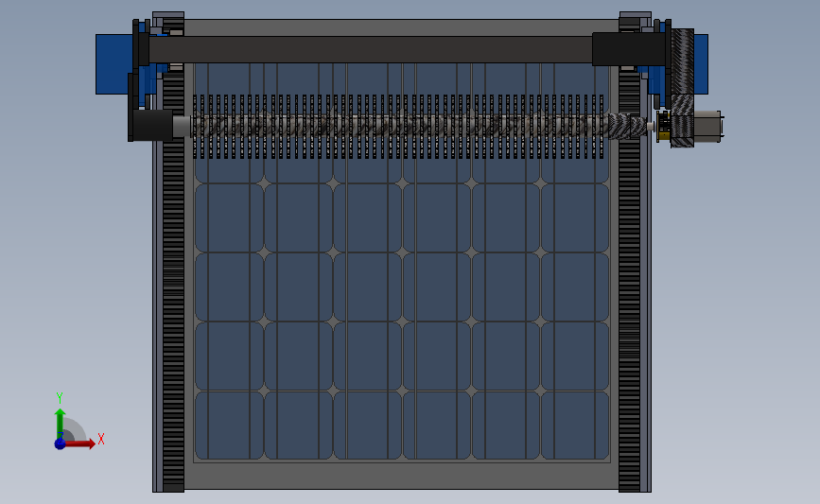Select the blue motor block on the left side
The width and height of the screenshot is (820, 504).
tap(113, 64)
